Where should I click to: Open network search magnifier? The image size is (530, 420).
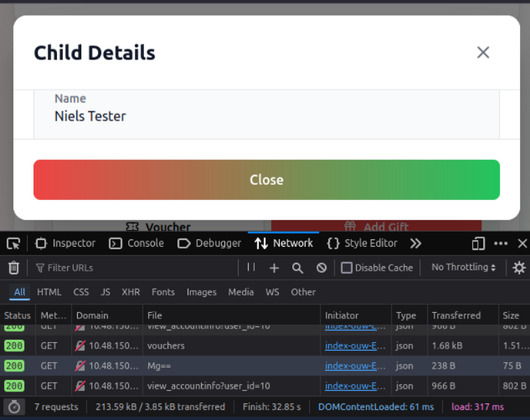click(x=297, y=268)
